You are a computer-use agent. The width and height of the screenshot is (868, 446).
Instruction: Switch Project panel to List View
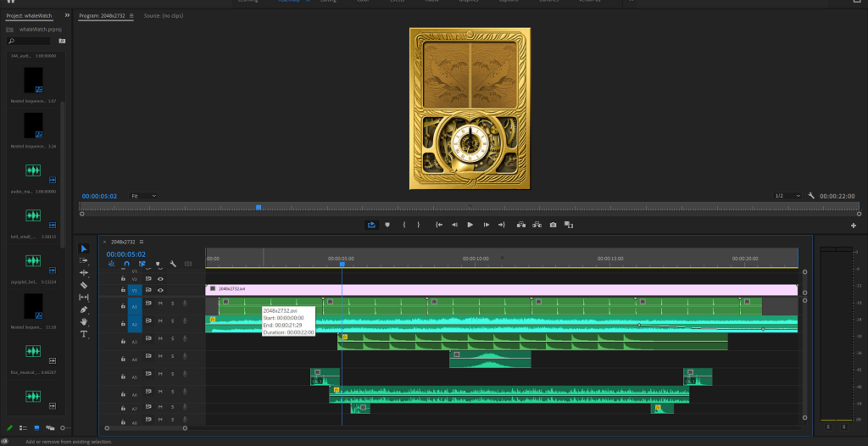tap(23, 427)
